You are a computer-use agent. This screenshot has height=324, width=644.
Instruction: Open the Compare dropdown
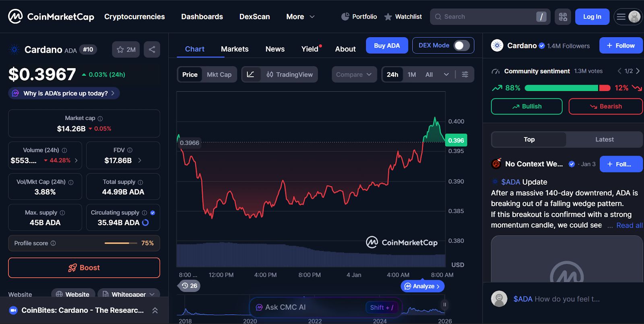tap(354, 75)
